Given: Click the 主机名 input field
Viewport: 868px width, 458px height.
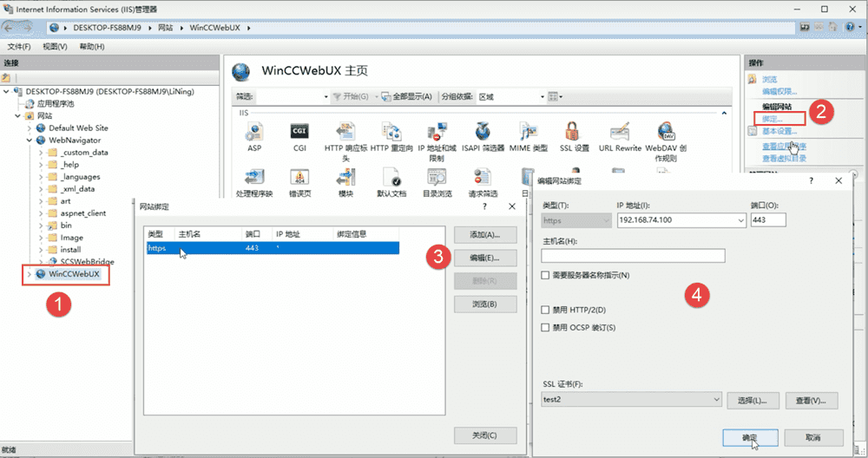Looking at the screenshot, I should [x=632, y=256].
